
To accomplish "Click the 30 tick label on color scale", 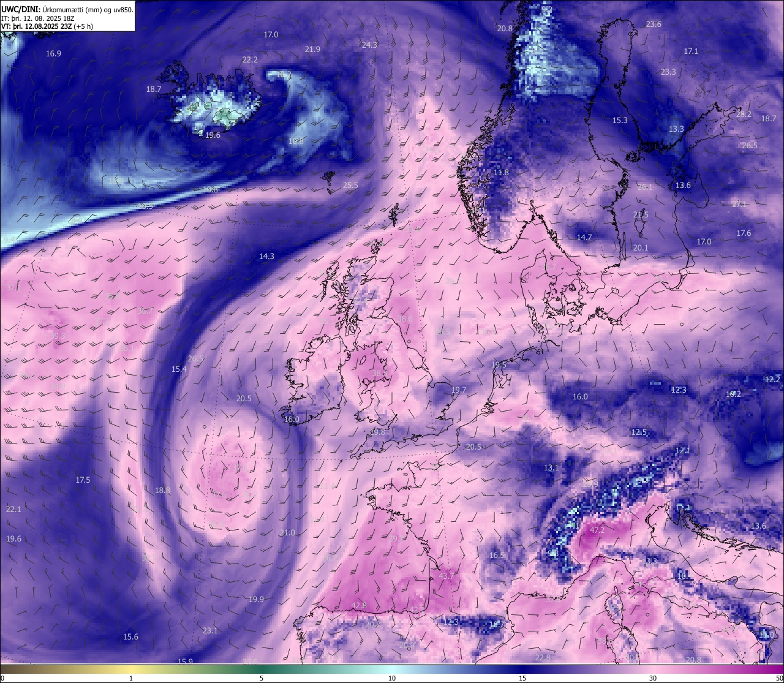I will pyautogui.click(x=653, y=678).
